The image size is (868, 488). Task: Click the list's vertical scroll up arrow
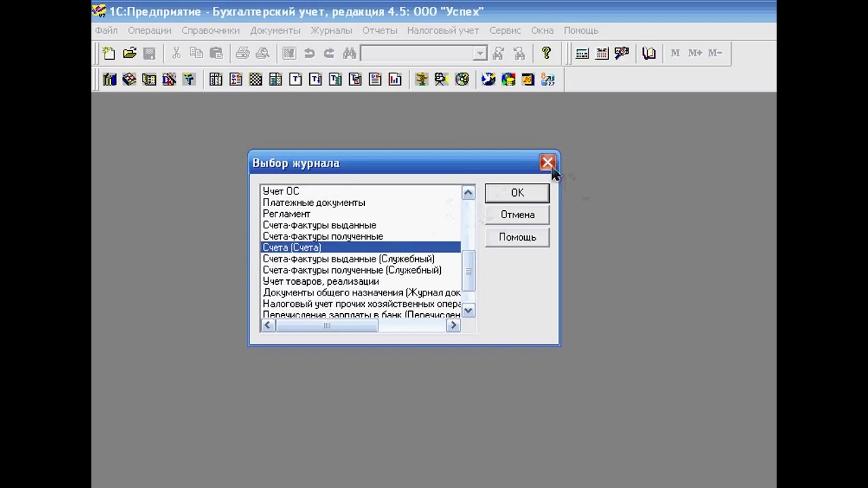468,192
